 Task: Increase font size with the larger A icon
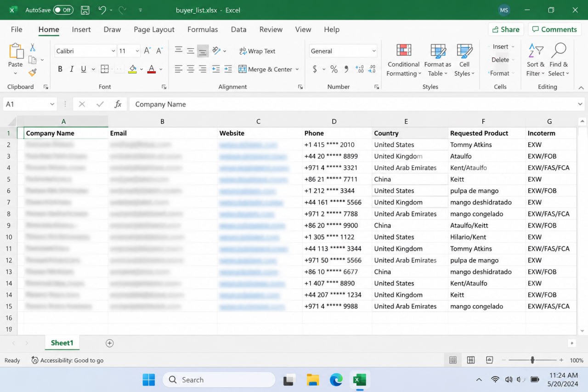pyautogui.click(x=147, y=51)
